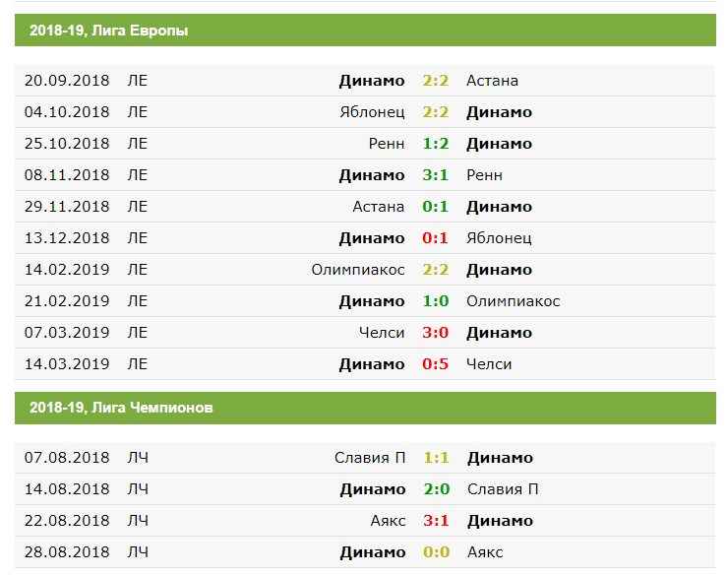
Task: Click the 3:0 score of the Челси–Динамо match
Action: [436, 333]
